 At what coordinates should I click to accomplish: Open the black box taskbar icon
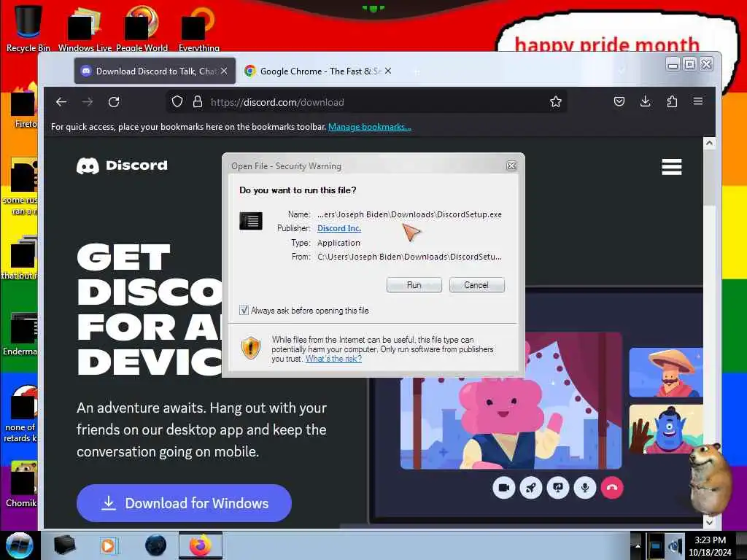click(64, 545)
